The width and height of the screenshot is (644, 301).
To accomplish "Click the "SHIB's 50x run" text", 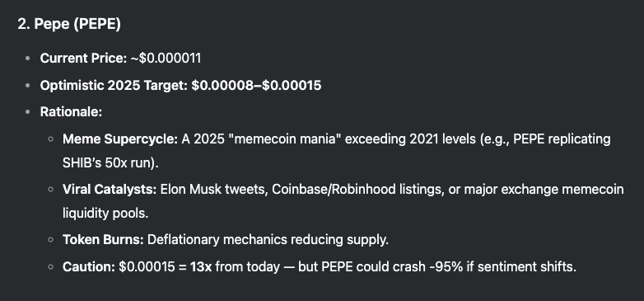I will 108,163.
